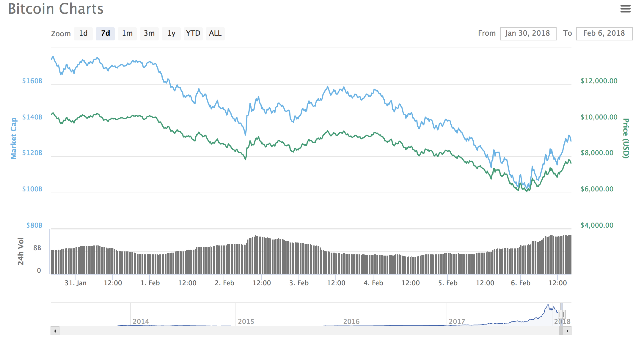Click the Market Cap axis title
Image resolution: width=644 pixels, height=337 pixels.
click(14, 138)
